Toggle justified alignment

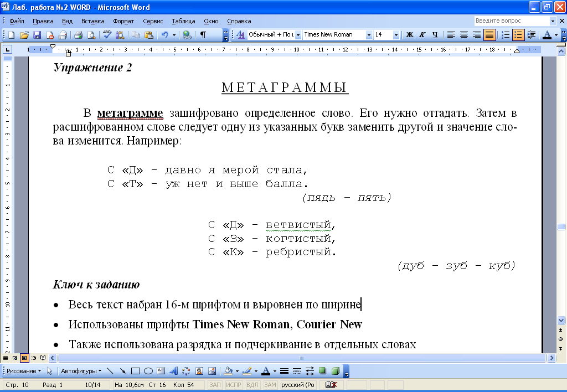(x=489, y=35)
